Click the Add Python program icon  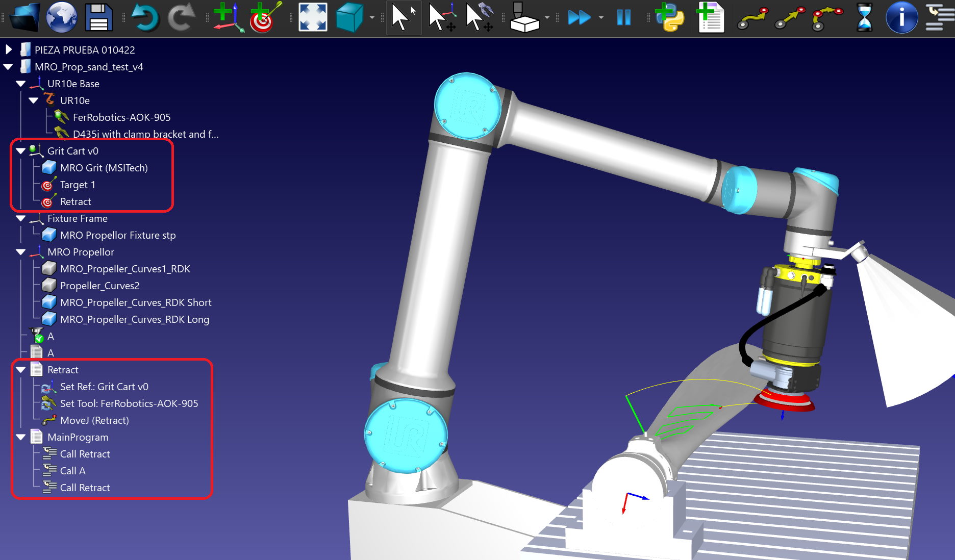(x=669, y=17)
